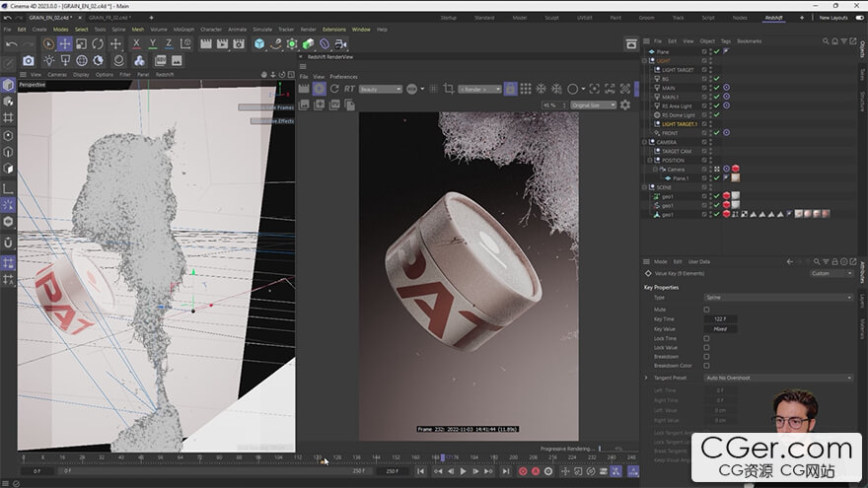Select Model mode in left sidebar
The height and width of the screenshot is (488, 868).
click(x=8, y=85)
